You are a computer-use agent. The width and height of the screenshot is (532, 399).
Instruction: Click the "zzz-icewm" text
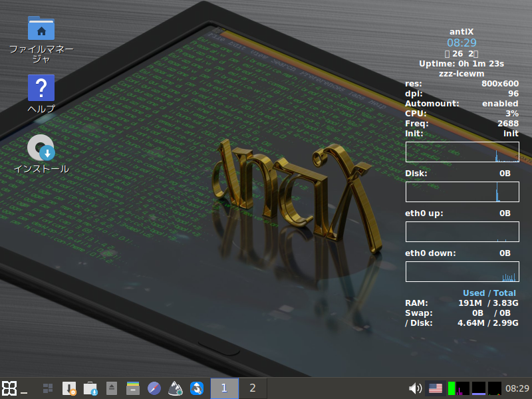click(x=462, y=74)
